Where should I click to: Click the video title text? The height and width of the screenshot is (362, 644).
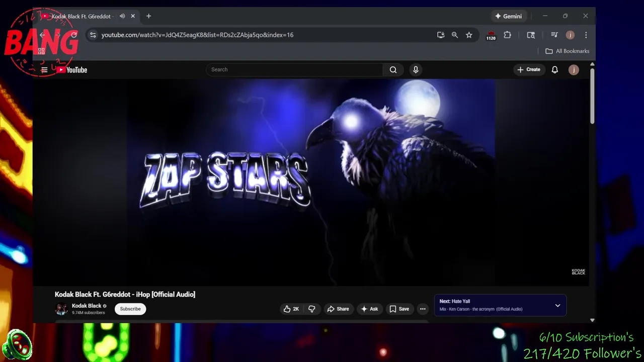coord(125,295)
